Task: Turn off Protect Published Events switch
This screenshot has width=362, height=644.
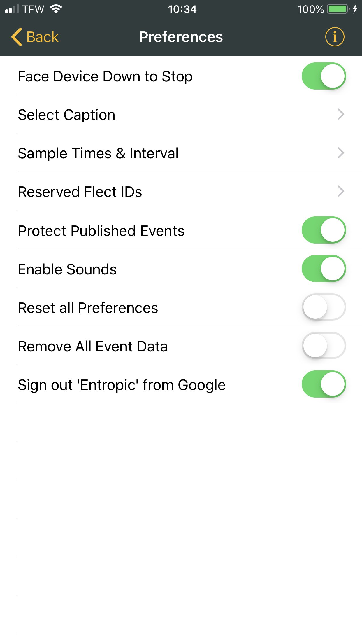Action: click(324, 230)
